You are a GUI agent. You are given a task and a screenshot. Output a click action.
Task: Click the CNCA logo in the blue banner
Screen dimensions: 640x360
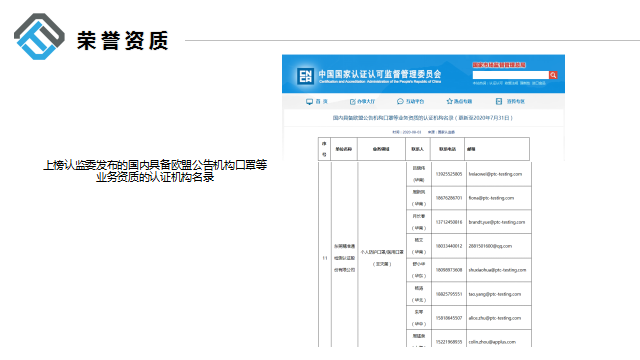click(x=306, y=76)
